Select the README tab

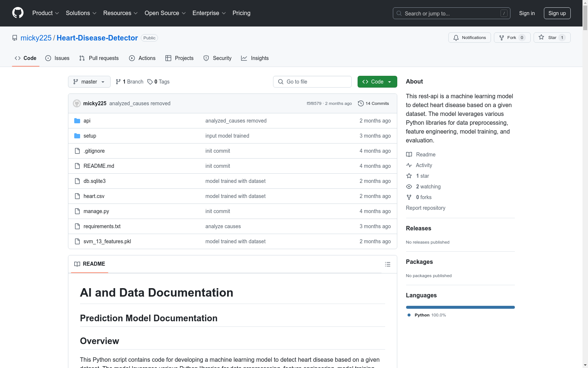90,264
